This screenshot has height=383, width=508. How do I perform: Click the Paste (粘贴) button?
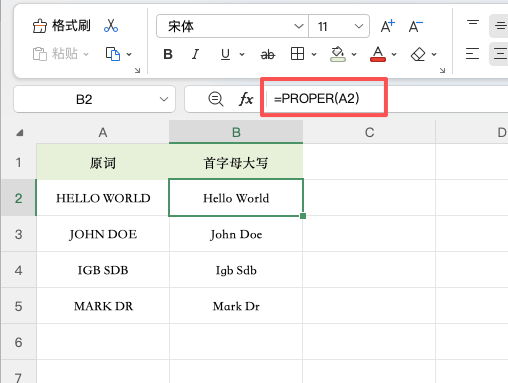(x=55, y=54)
